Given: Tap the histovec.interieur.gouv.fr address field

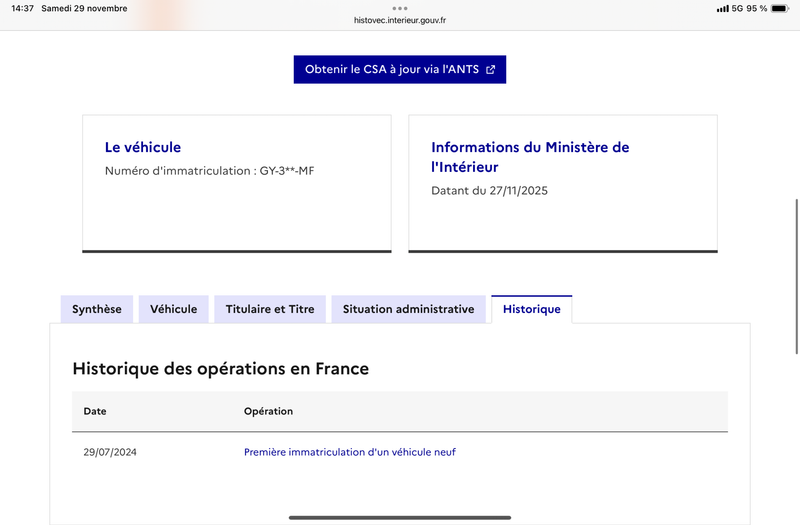Looking at the screenshot, I should click(400, 20).
